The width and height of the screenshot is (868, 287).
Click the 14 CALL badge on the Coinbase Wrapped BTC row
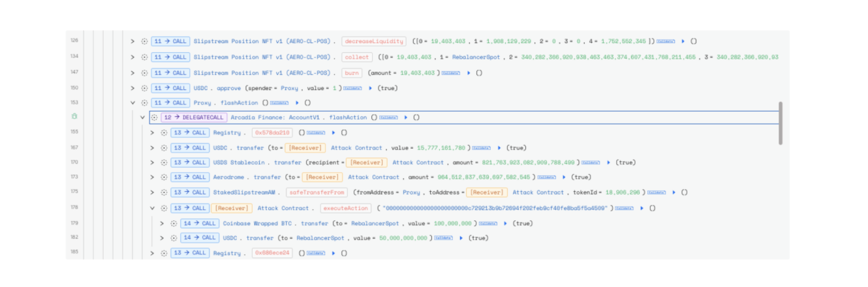pyautogui.click(x=199, y=223)
